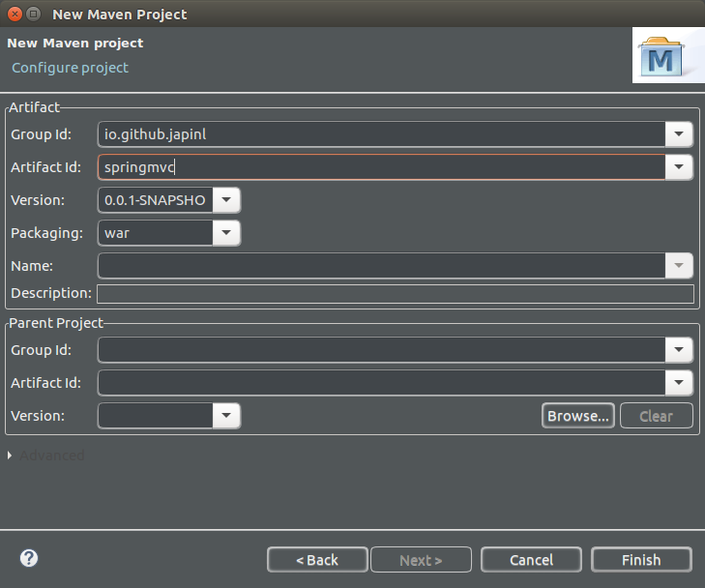Screen dimensions: 705x588
Task: Click the "Parent Project" group title
Action: (56, 323)
